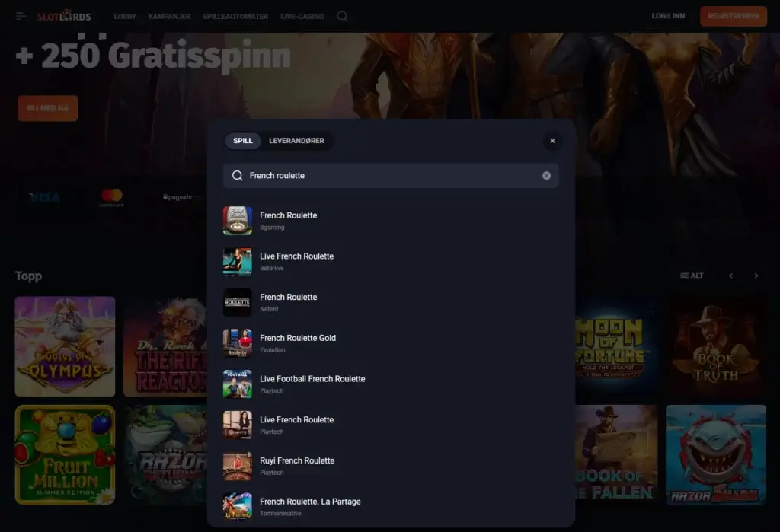The width and height of the screenshot is (780, 532).
Task: Click the header search magnifier icon
Action: pos(342,16)
